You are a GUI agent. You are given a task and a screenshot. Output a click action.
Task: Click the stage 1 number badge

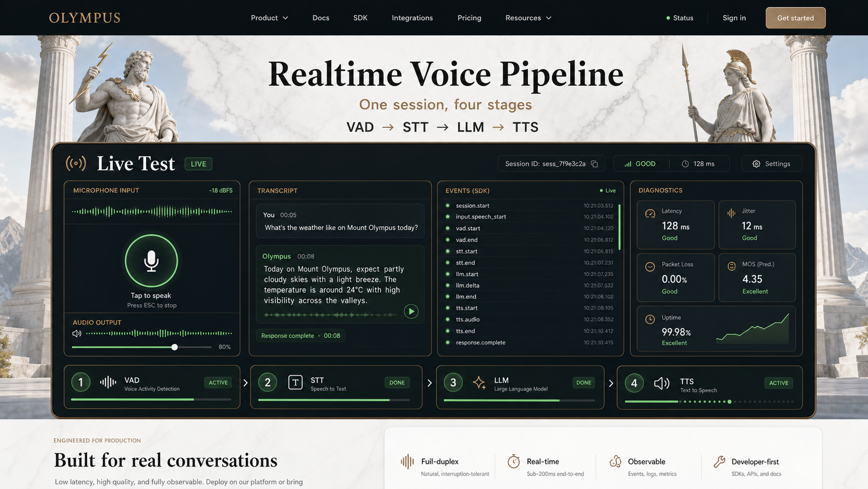point(81,383)
